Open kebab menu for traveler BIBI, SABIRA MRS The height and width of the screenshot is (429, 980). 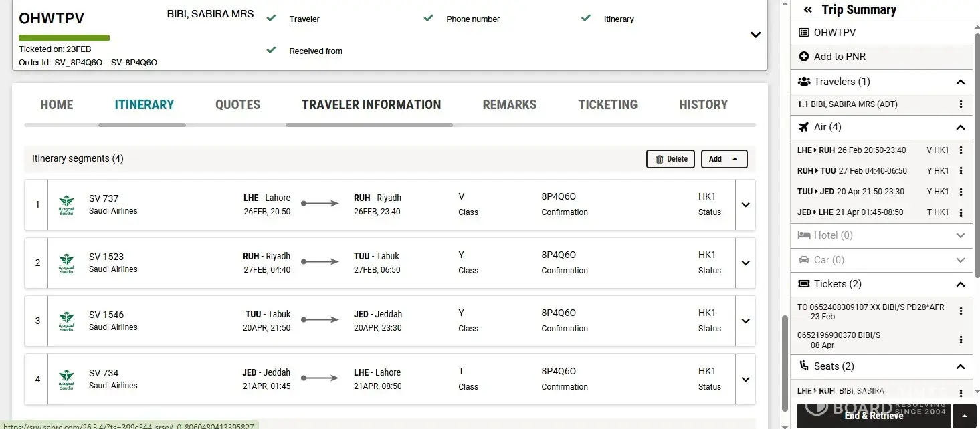pyautogui.click(x=961, y=104)
